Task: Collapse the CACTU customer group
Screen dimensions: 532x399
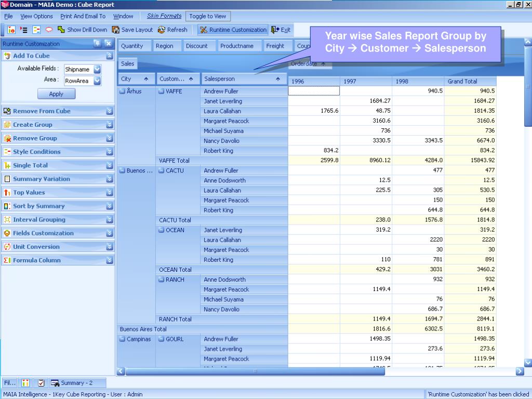Action: pyautogui.click(x=162, y=170)
